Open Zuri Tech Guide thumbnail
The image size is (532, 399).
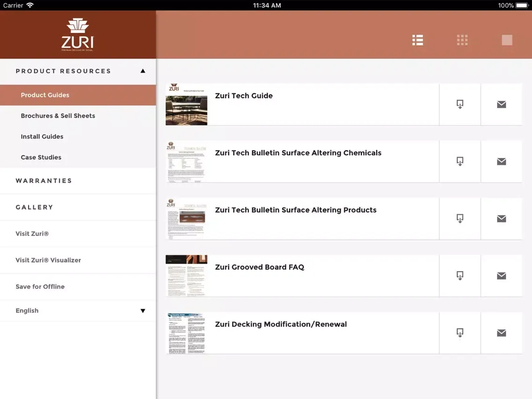[186, 104]
